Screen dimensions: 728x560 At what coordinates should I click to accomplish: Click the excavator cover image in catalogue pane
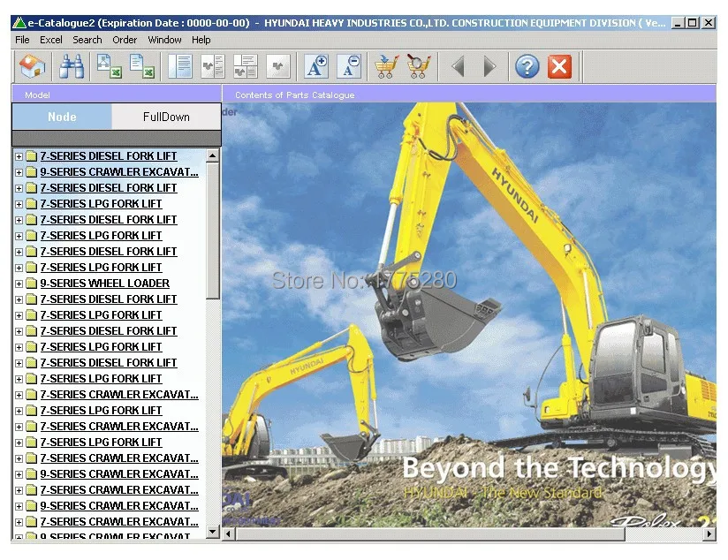pyautogui.click(x=469, y=314)
